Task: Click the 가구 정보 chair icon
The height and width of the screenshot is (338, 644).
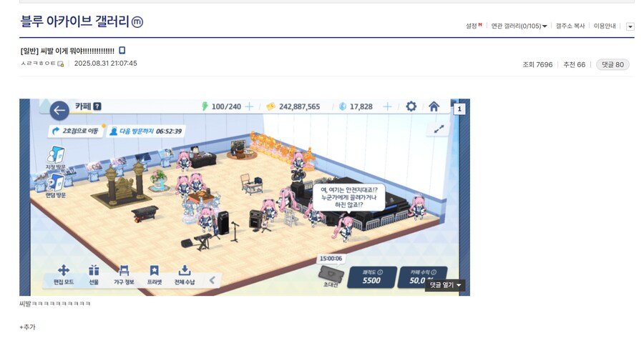Action: [x=124, y=270]
